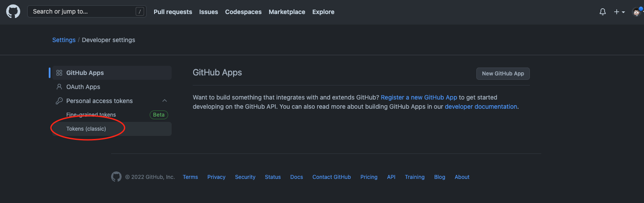Click the Beta badge
644x203 pixels.
[159, 115]
